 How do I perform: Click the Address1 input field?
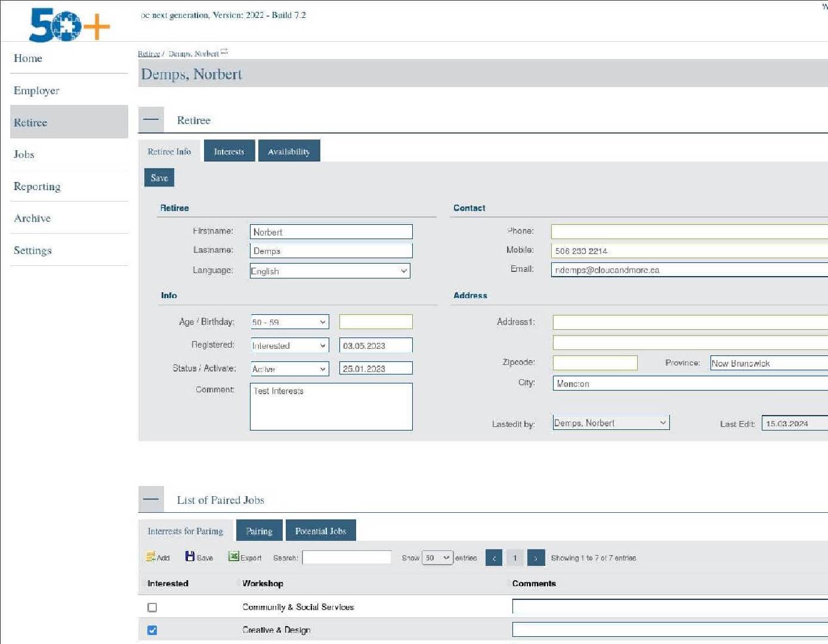(x=690, y=322)
